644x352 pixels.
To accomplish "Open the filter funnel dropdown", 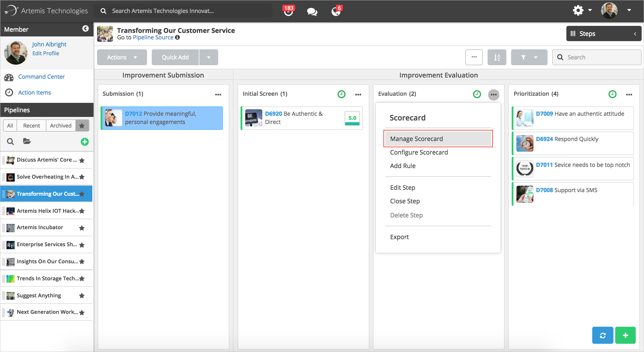I will pyautogui.click(x=529, y=57).
